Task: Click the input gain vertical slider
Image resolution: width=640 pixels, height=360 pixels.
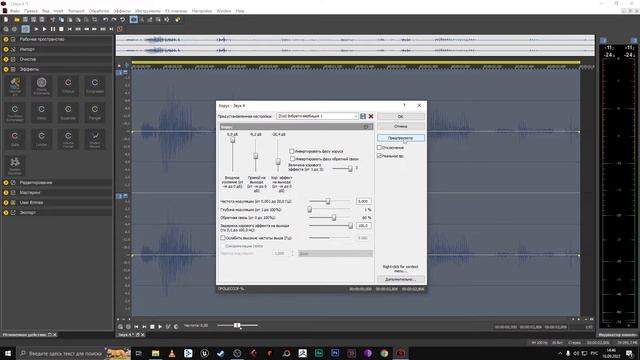Action: coord(233,140)
